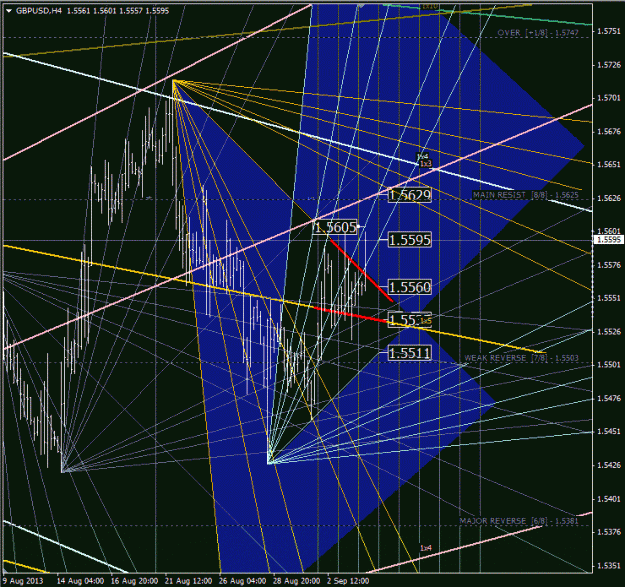Click 1.5676 on the price axis
This screenshot has height=587, width=625.
click(609, 131)
